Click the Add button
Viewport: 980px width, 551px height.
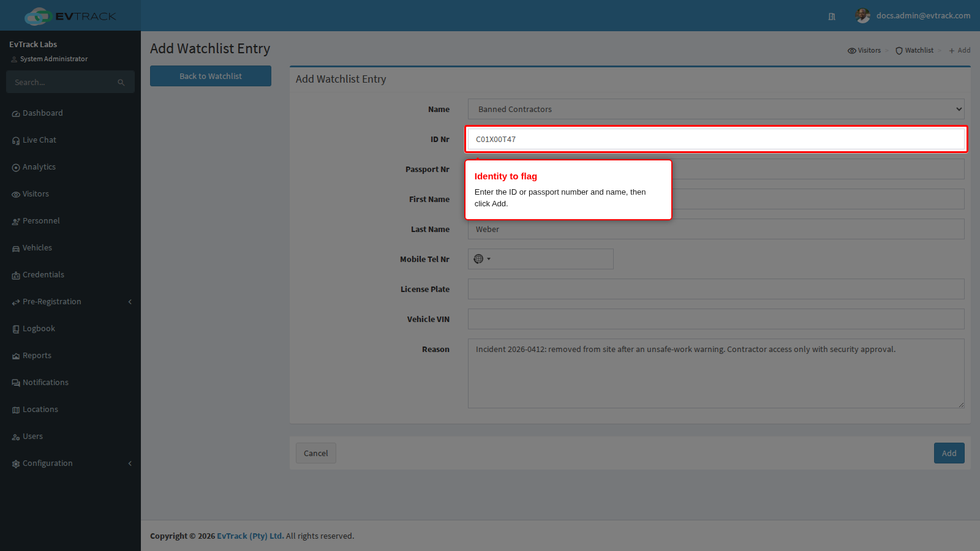[949, 453]
